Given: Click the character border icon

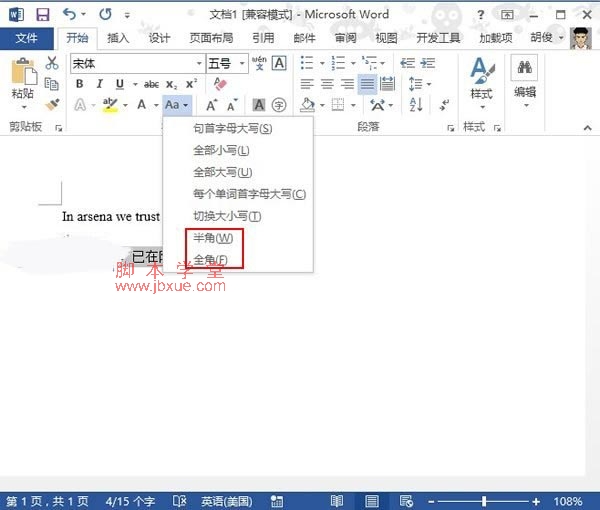Looking at the screenshot, I should 279,63.
